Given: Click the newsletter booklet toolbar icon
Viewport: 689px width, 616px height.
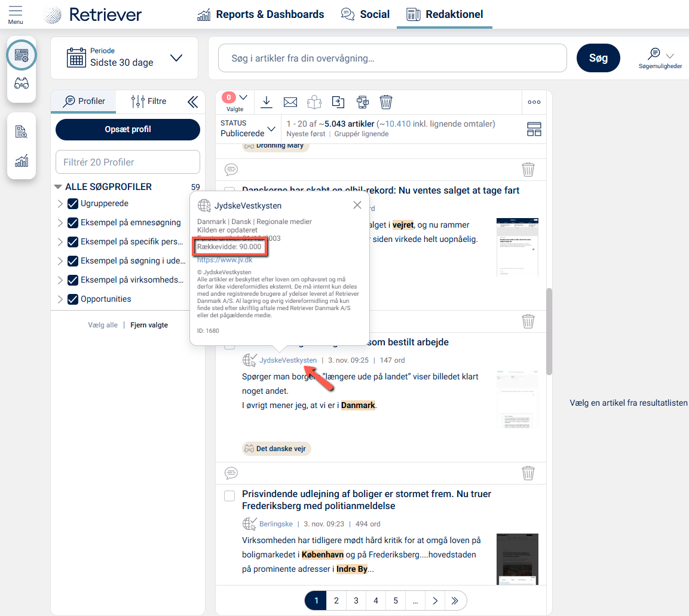Looking at the screenshot, I should coord(314,102).
